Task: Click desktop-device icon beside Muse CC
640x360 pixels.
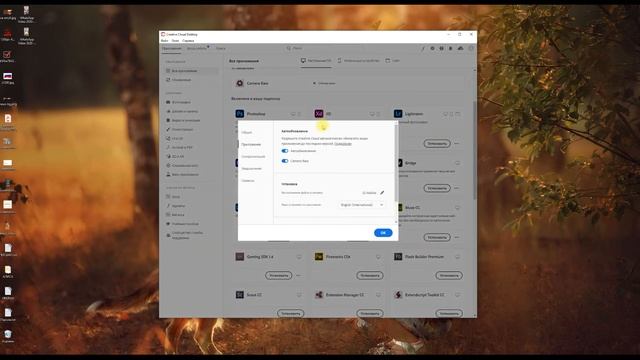Action: pyautogui.click(x=457, y=208)
